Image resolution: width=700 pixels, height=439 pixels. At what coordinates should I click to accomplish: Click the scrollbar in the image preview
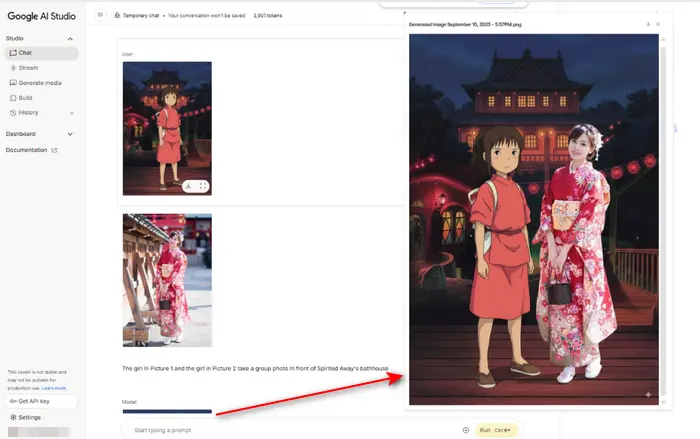(663, 221)
